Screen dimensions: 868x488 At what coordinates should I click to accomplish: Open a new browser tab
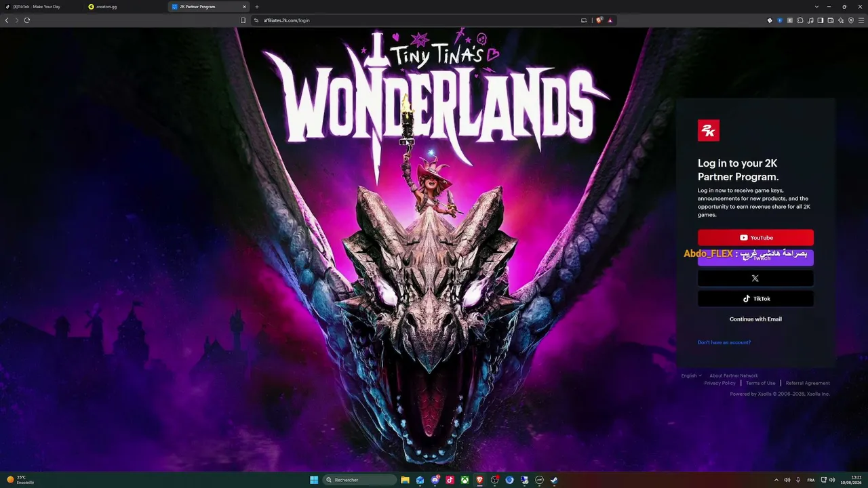[256, 7]
